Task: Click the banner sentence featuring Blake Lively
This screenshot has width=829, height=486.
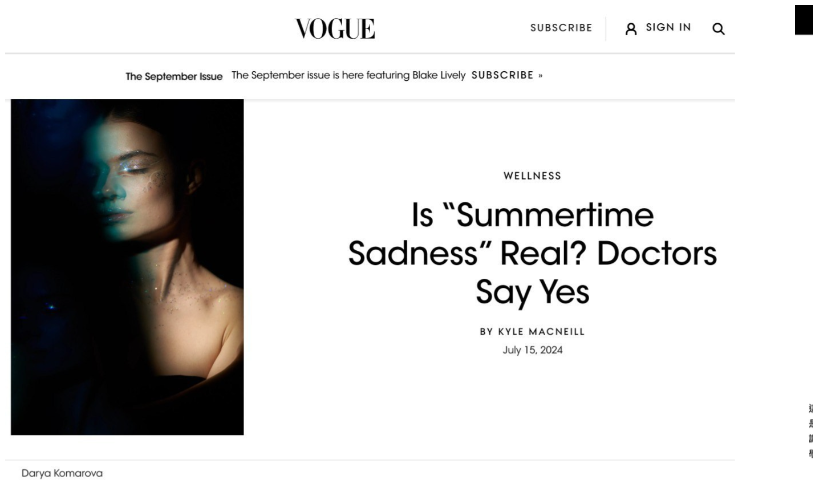Action: tap(348, 76)
